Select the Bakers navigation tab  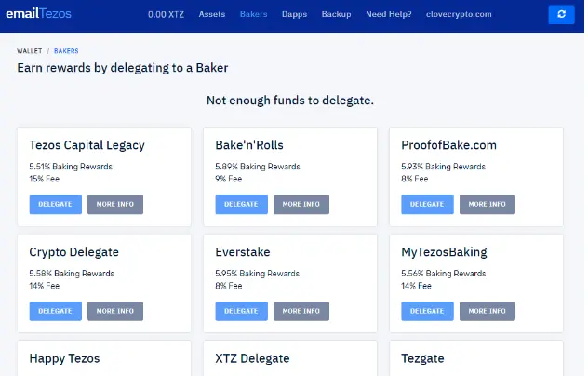pyautogui.click(x=253, y=14)
